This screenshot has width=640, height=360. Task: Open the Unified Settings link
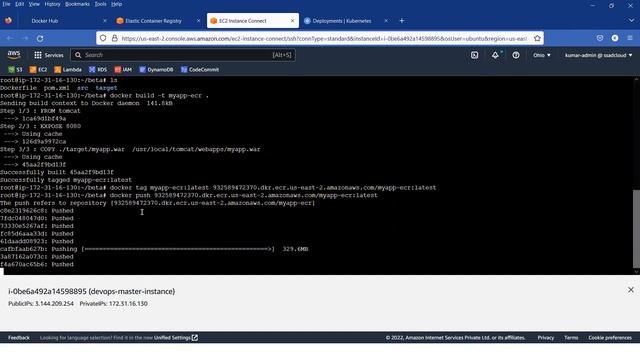click(176, 338)
